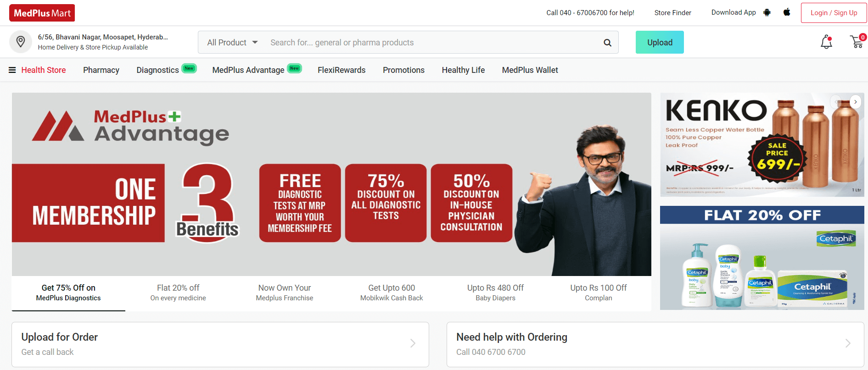Open the Cetaphil Flat 20% Off banner
Image resolution: width=868 pixels, height=370 pixels.
point(762,258)
